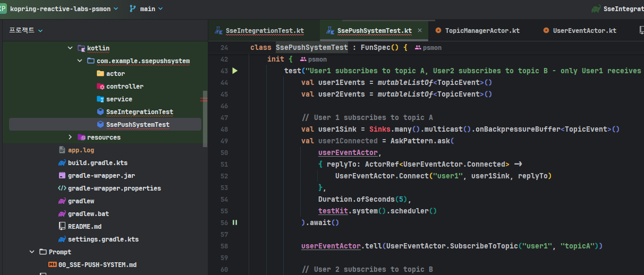Viewport: 644px width, 275px height.
Task: Collapse the kotlin source folder
Action: [x=70, y=48]
